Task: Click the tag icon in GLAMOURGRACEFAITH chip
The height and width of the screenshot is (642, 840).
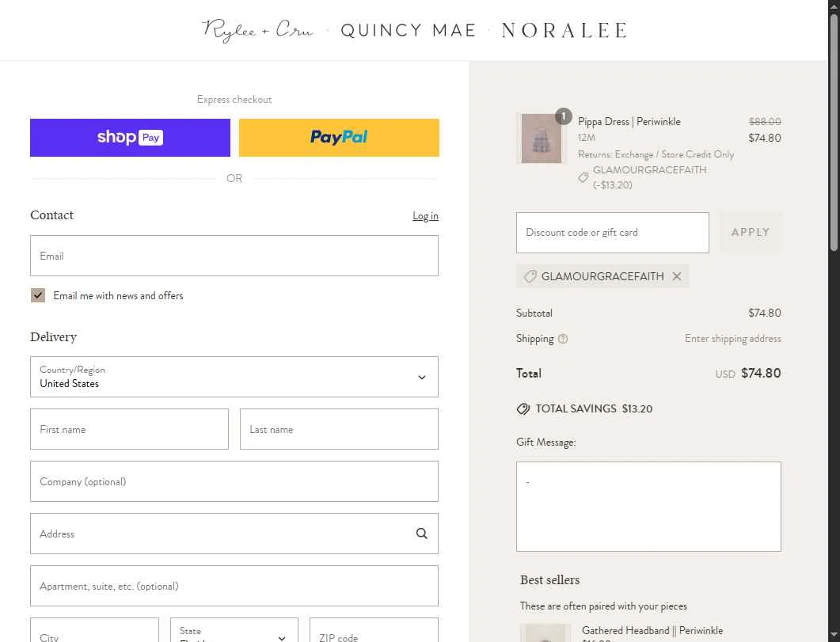Action: click(530, 276)
